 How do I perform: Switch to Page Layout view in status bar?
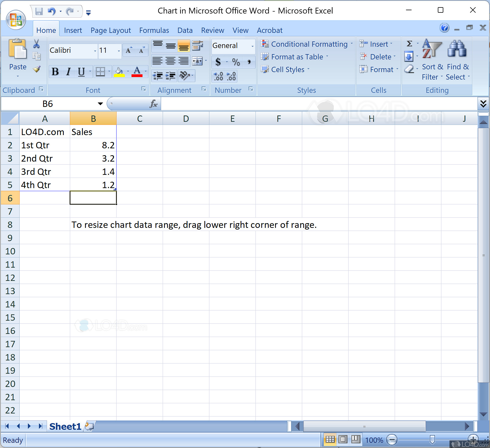click(343, 439)
